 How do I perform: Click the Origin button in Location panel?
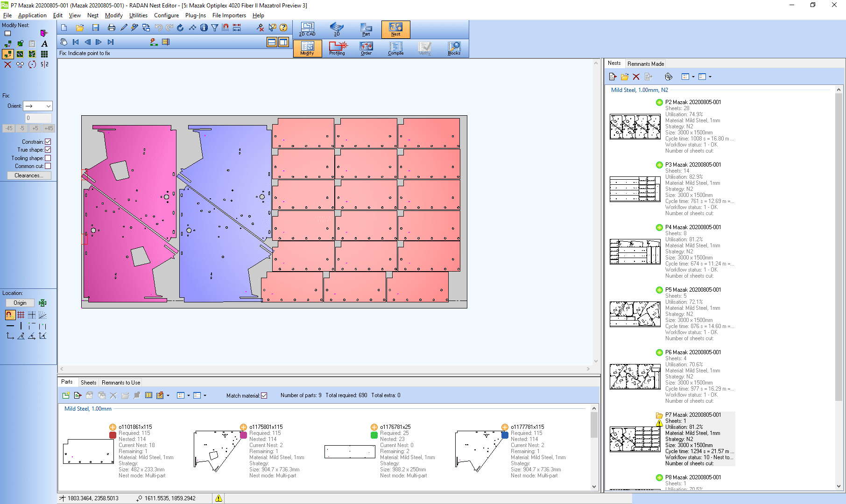(x=20, y=302)
